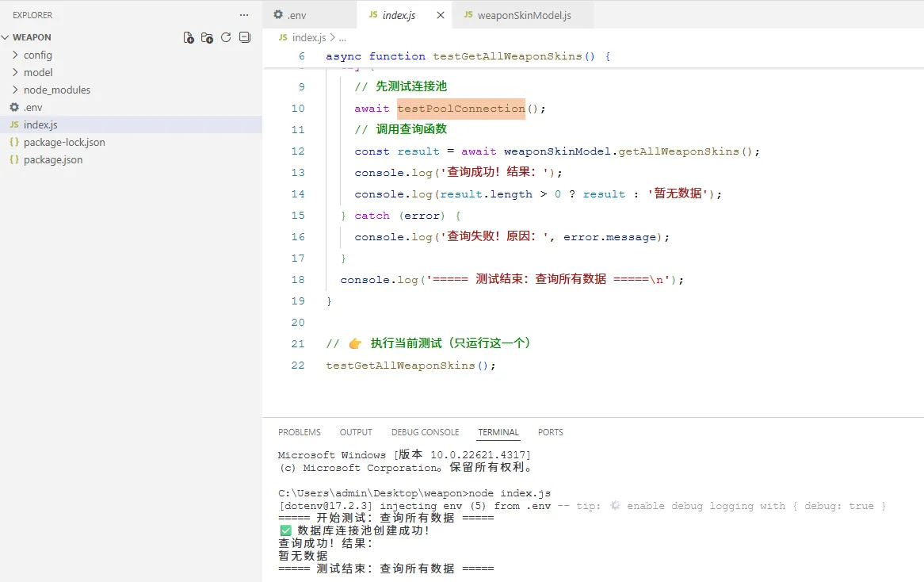Screen dimensions: 924x582
Task: Click the braces icon of package.json
Action: (x=14, y=159)
